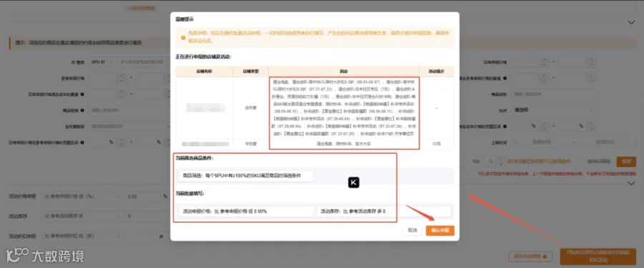Open the SPU ID dropdown in ID查询
Image resolution: width=644 pixels, height=268 pixels.
pyautogui.click(x=101, y=62)
